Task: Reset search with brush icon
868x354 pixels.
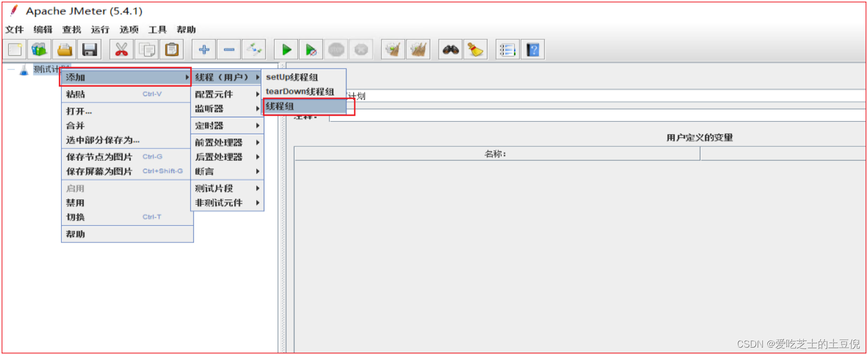Action: (475, 50)
